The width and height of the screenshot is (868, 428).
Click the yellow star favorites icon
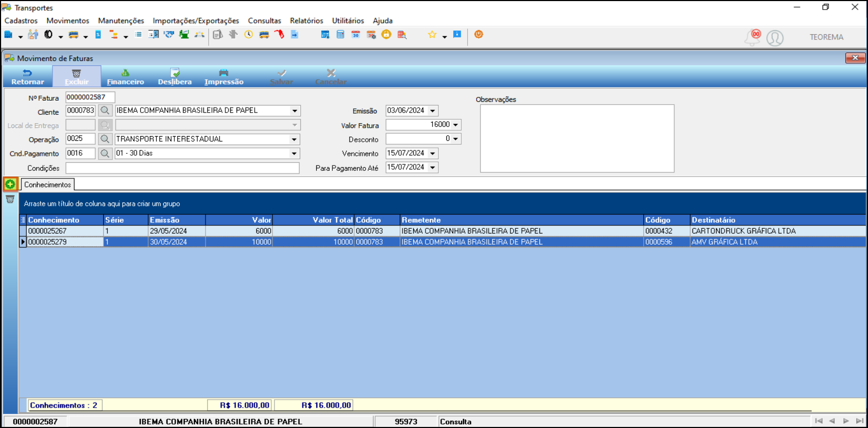pyautogui.click(x=432, y=34)
